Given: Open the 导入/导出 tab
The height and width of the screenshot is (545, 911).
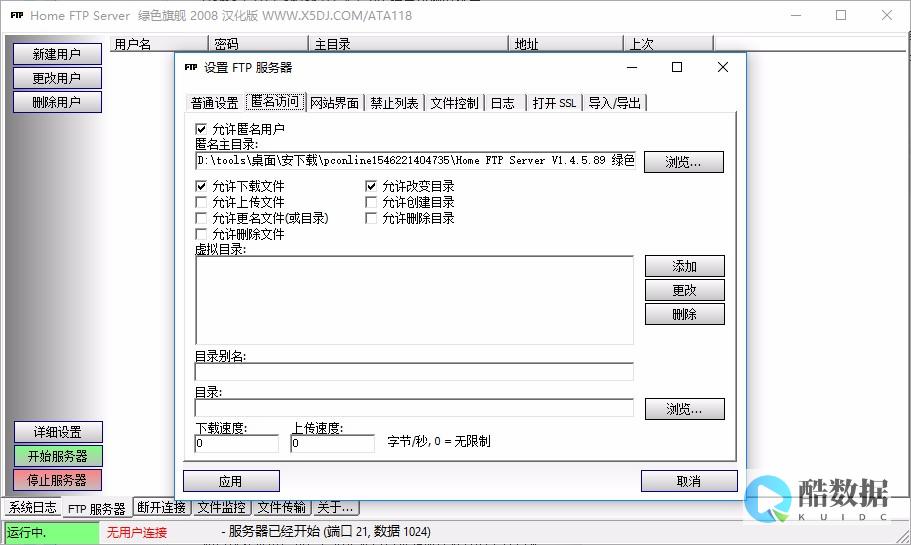Looking at the screenshot, I should point(615,103).
